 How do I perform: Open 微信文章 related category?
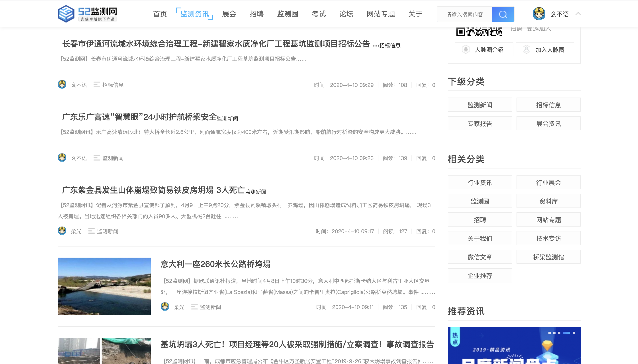(x=480, y=257)
